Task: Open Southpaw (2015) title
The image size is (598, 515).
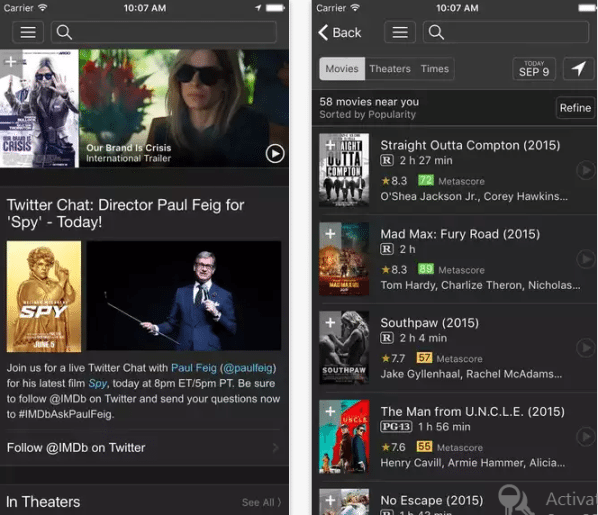Action: click(429, 323)
